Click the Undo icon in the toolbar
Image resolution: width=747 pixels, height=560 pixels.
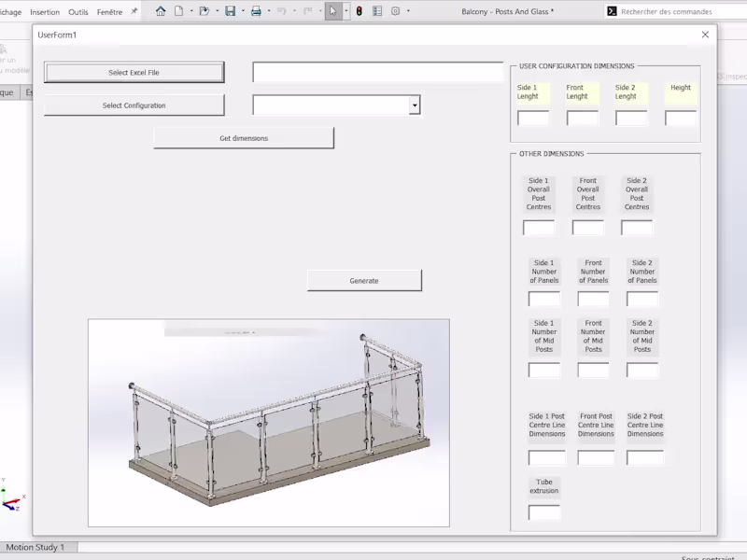pos(282,10)
